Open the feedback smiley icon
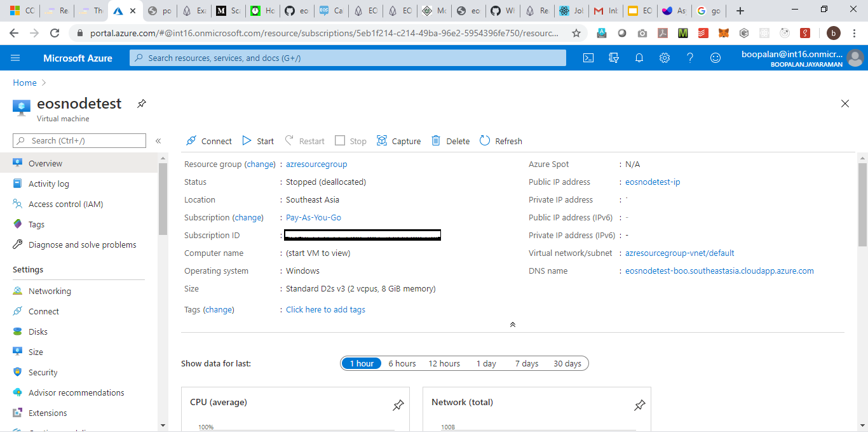This screenshot has width=868, height=435. point(715,58)
